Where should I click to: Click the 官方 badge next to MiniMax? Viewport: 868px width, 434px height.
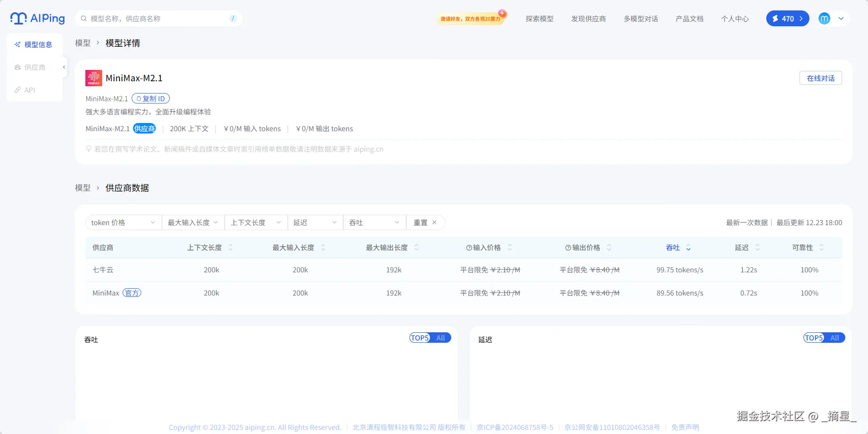point(132,293)
